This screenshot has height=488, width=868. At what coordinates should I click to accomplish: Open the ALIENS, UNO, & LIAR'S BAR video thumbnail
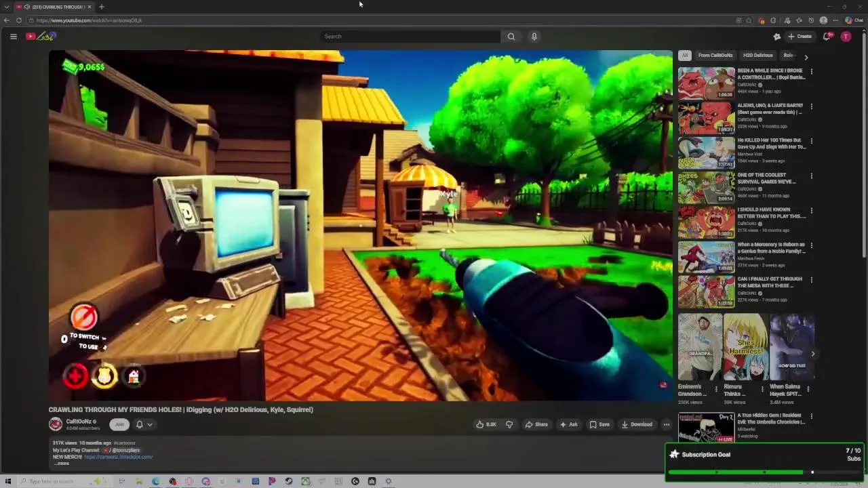(x=706, y=117)
